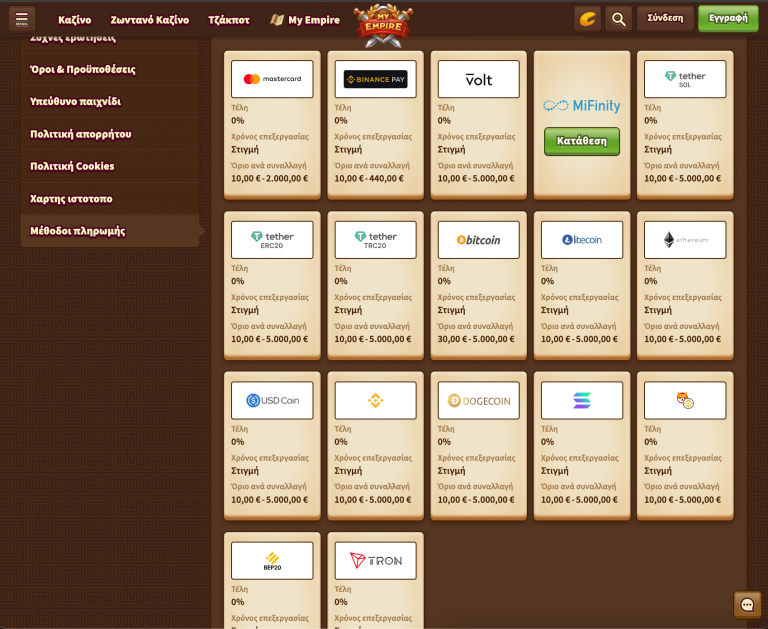Go to Ζωντανό Καζίνο section
The image size is (768, 629).
pyautogui.click(x=149, y=20)
